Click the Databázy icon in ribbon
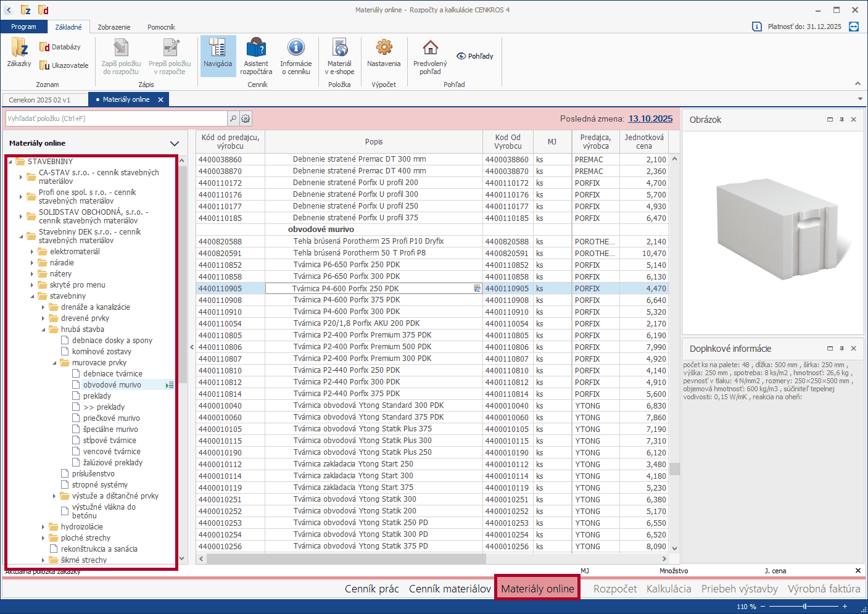The width and height of the screenshot is (868, 614). 60,47
